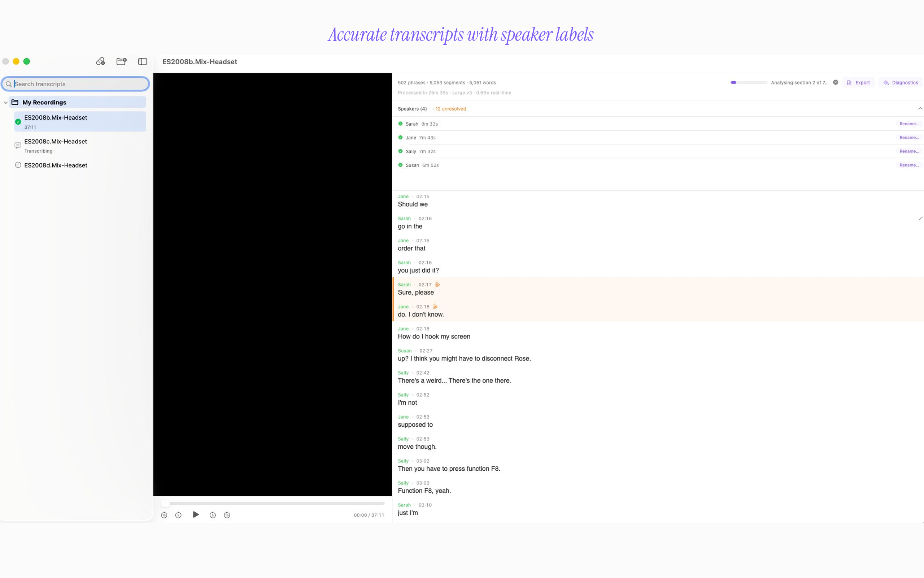Click the 00:00 / 37:11 time readout
924x578 pixels.
click(x=369, y=515)
